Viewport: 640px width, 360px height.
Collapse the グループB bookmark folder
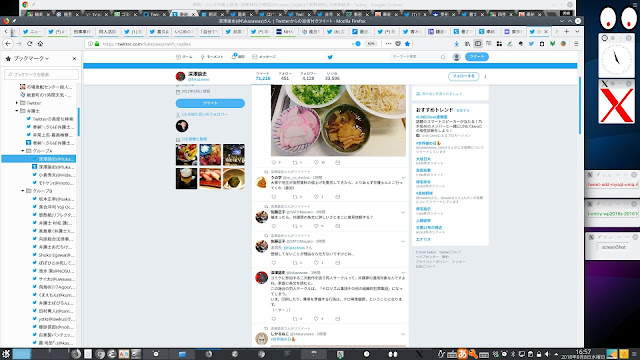[22, 191]
